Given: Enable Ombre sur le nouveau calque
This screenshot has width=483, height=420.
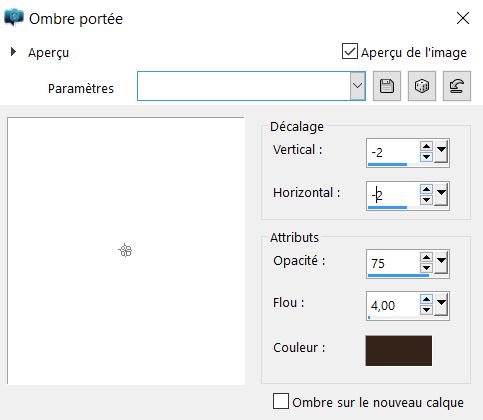Looking at the screenshot, I should click(281, 401).
